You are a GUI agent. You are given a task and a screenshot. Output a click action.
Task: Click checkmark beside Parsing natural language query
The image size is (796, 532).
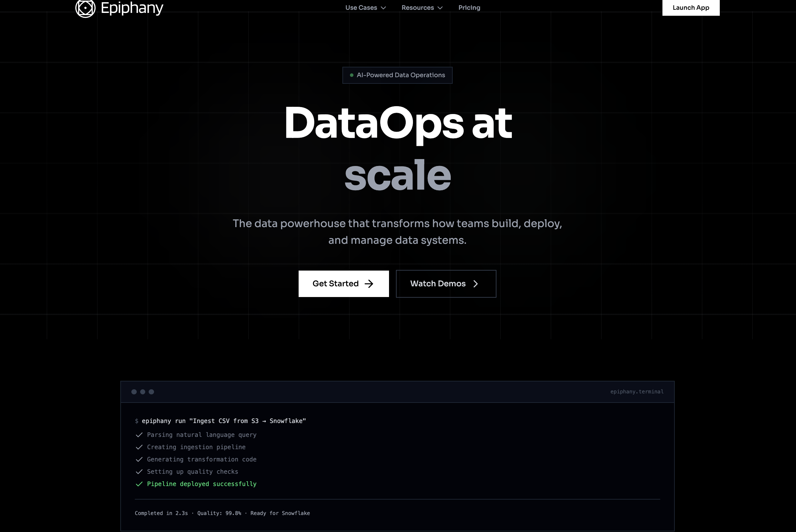[x=139, y=435]
